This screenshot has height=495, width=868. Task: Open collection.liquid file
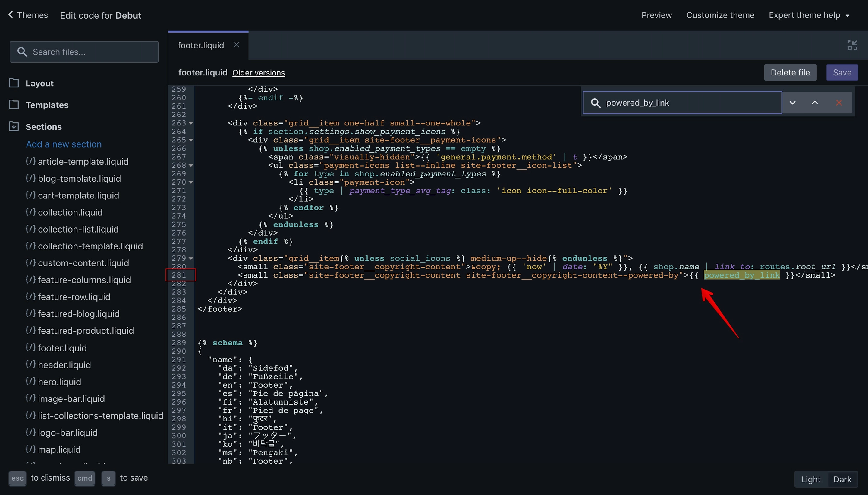pyautogui.click(x=70, y=212)
